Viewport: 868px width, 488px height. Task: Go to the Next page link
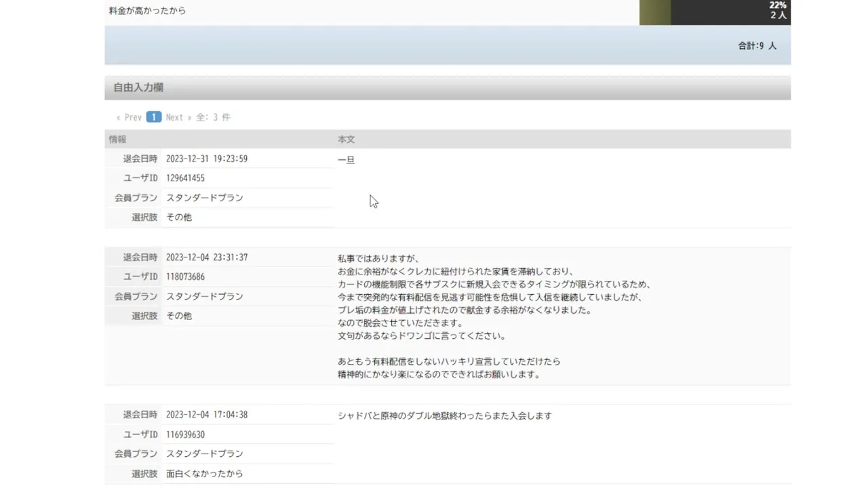click(x=178, y=117)
